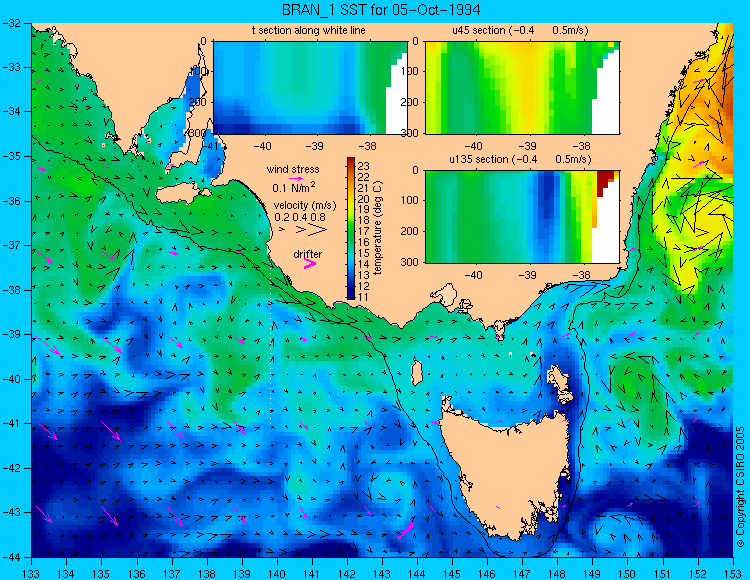The height and width of the screenshot is (580, 750).
Task: Click the dotted white section line on the map
Action: (271, 345)
